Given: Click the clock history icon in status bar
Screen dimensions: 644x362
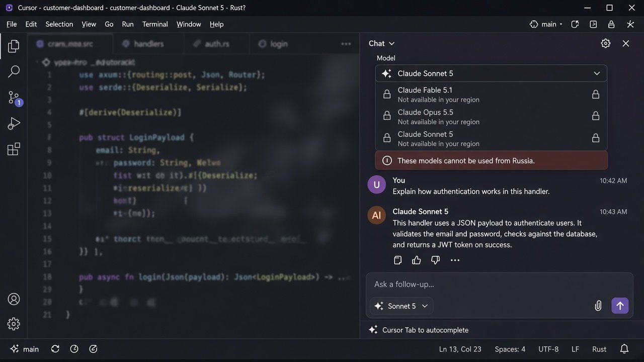Looking at the screenshot, I should tap(74, 349).
